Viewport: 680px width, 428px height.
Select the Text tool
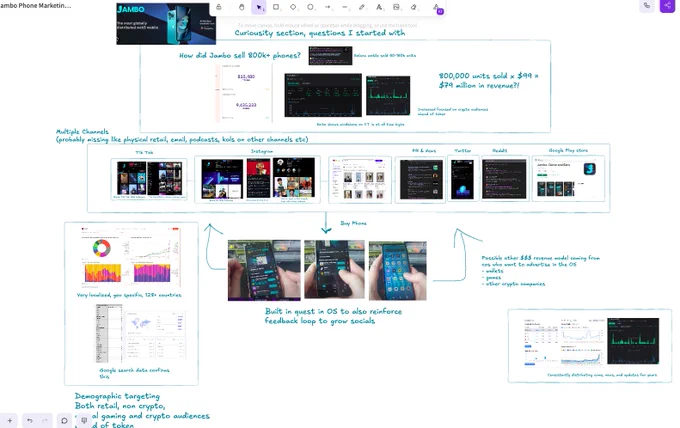[379, 7]
